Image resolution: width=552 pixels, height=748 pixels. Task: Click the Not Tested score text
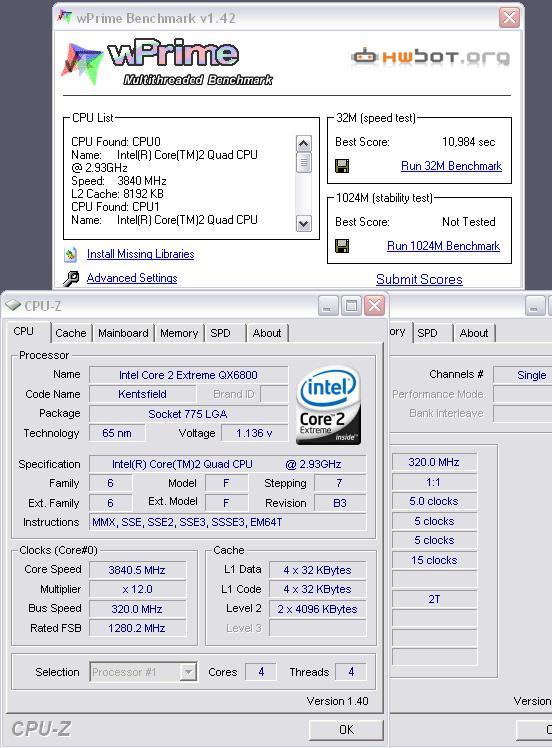469,222
